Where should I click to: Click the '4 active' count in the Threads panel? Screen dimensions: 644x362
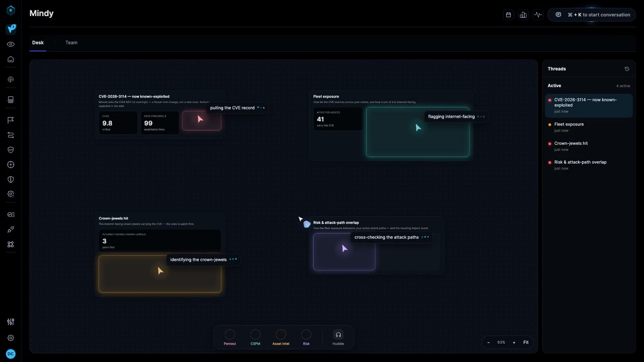(x=623, y=86)
